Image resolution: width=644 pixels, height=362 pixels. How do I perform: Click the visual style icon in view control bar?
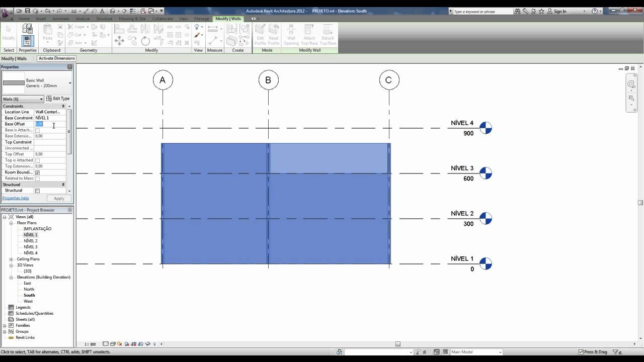point(113,344)
